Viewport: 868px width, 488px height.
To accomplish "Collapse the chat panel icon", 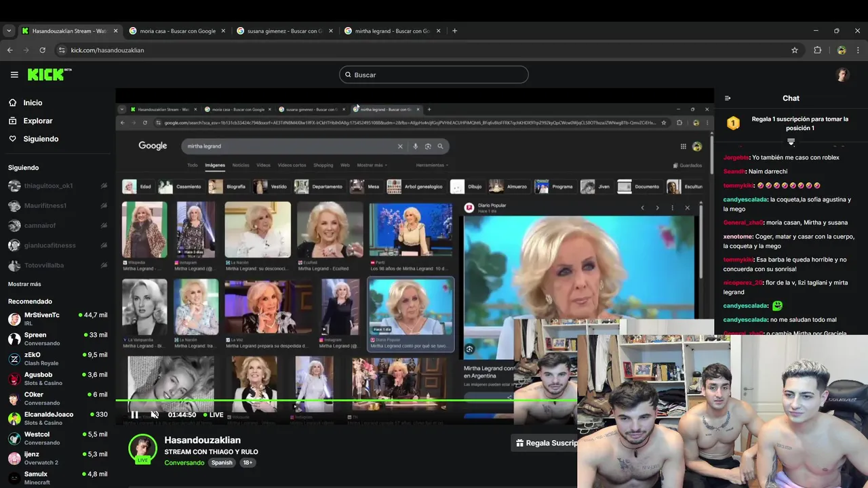I will click(728, 98).
